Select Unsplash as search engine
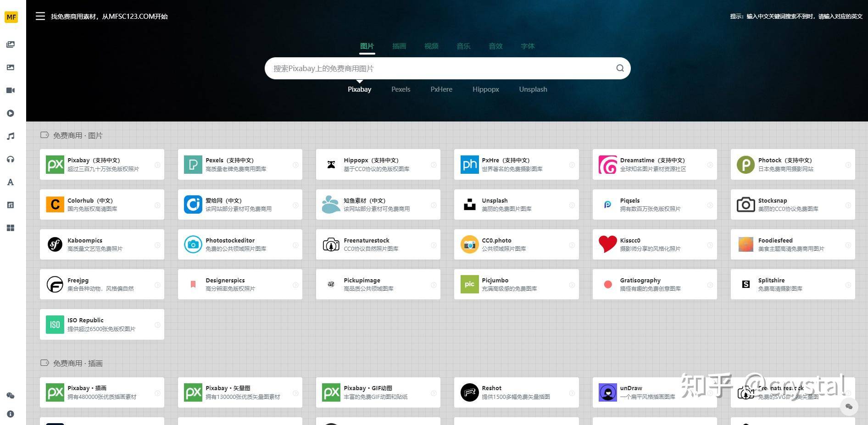Screen dimensions: 868x425 point(533,89)
